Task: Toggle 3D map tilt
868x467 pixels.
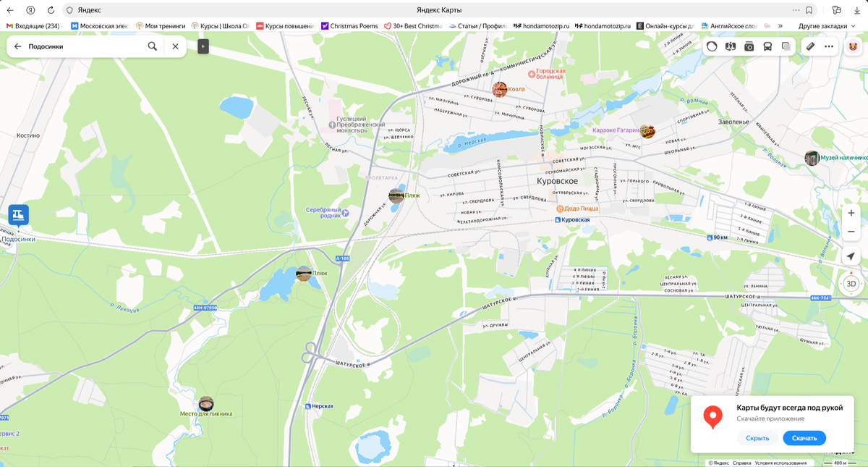Action: click(x=851, y=284)
